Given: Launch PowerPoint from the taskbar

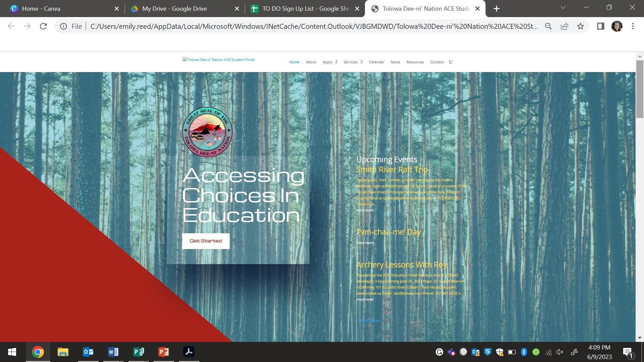Looking at the screenshot, I should coord(163,352).
